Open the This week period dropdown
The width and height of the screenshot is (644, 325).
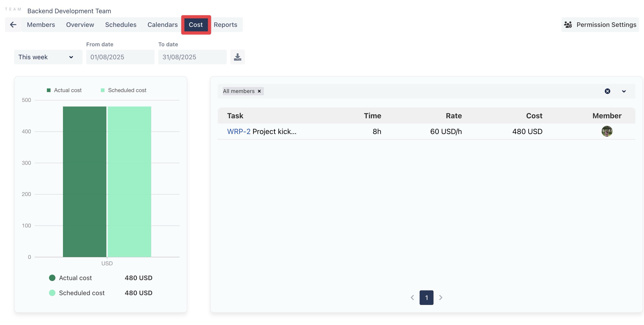click(48, 57)
